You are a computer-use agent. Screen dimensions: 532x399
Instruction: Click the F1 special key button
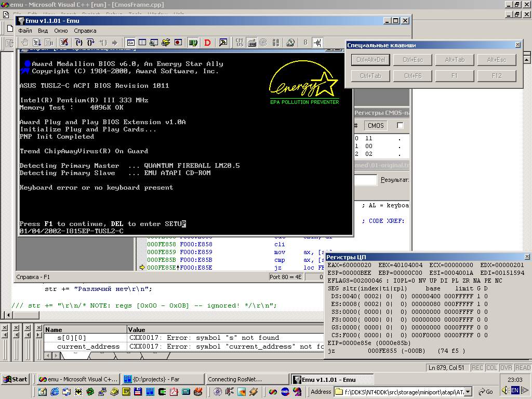[x=455, y=76]
